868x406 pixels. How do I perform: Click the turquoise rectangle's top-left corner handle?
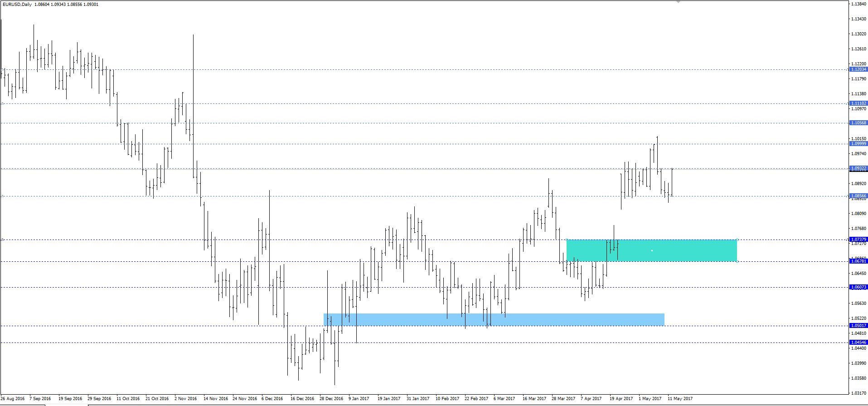[567, 240]
